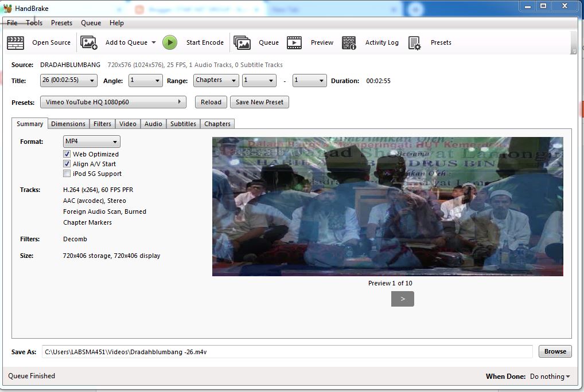584x392 pixels.
Task: Click the Presets gear-list icon
Action: pyautogui.click(x=414, y=43)
